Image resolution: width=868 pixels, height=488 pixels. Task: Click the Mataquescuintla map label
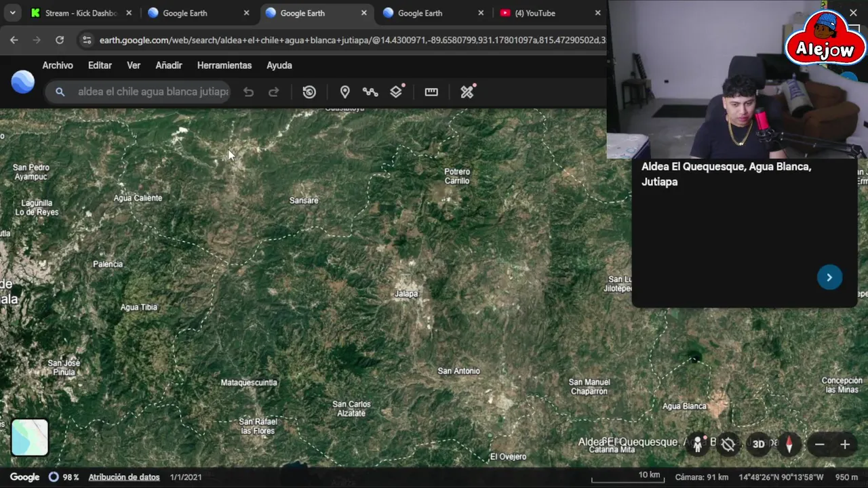coord(249,383)
